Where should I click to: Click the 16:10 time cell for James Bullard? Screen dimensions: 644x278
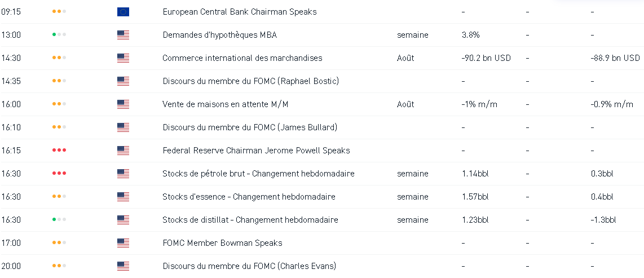point(11,127)
